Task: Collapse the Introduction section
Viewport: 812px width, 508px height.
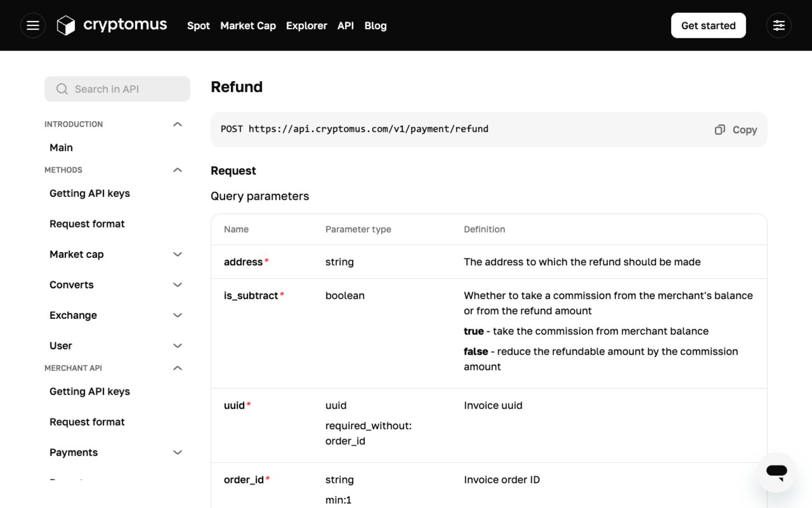Action: (x=177, y=124)
